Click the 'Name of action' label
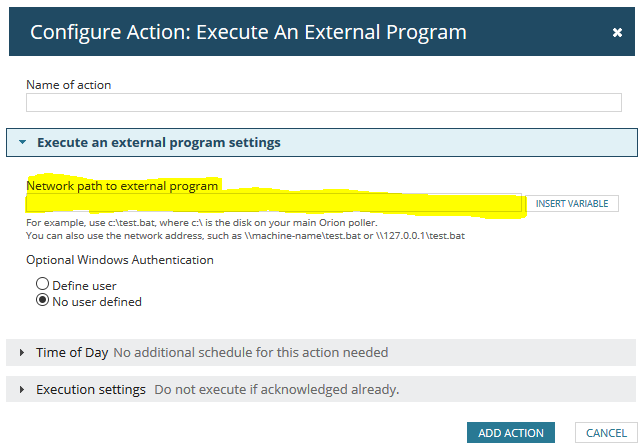 click(x=69, y=85)
